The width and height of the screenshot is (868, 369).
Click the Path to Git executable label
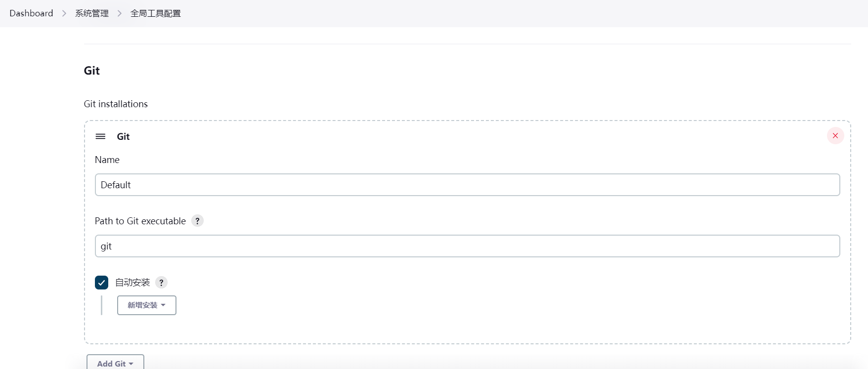pyautogui.click(x=140, y=221)
